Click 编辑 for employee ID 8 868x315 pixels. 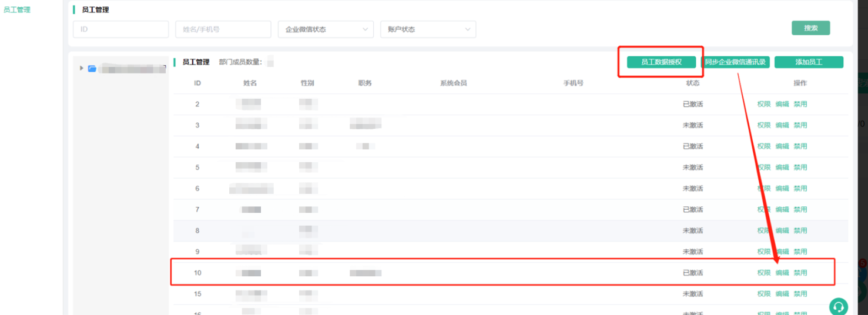[x=782, y=231]
